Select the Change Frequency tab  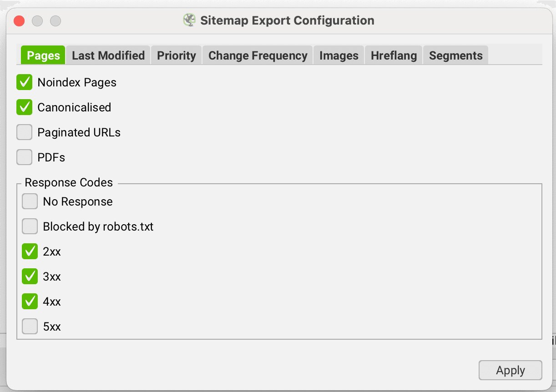click(x=257, y=55)
